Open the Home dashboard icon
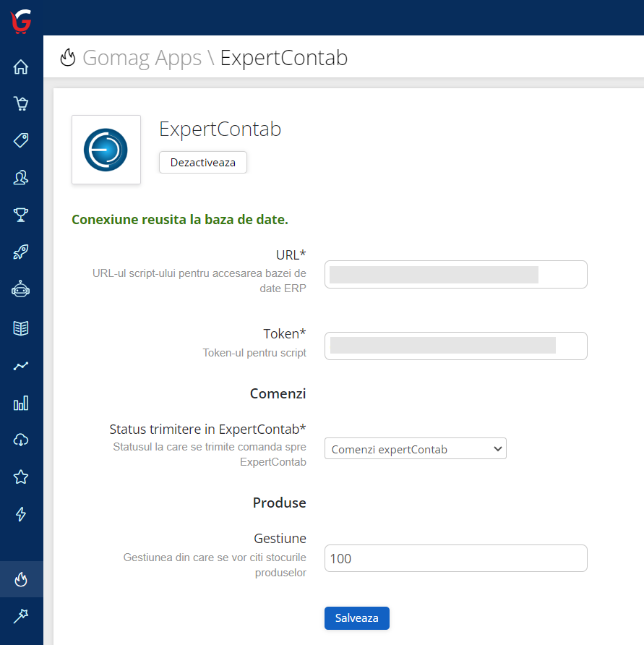644x645 pixels. [x=21, y=66]
